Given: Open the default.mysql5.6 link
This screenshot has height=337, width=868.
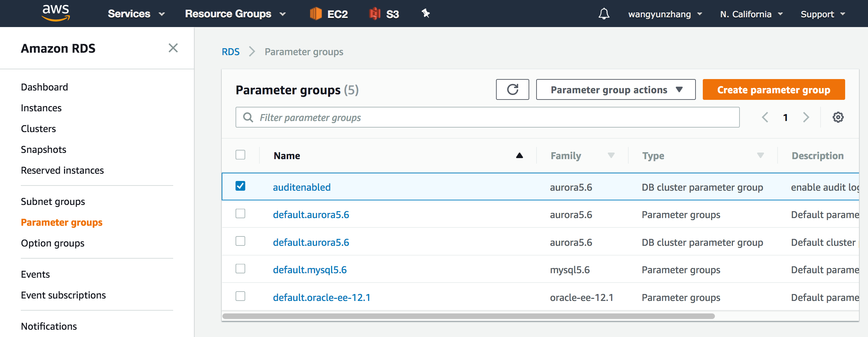Looking at the screenshot, I should click(310, 270).
